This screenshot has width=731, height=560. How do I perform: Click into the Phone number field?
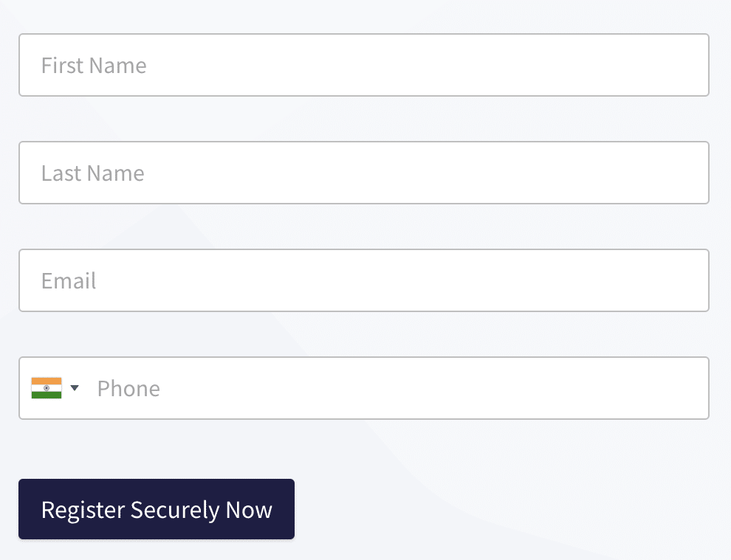click(399, 388)
